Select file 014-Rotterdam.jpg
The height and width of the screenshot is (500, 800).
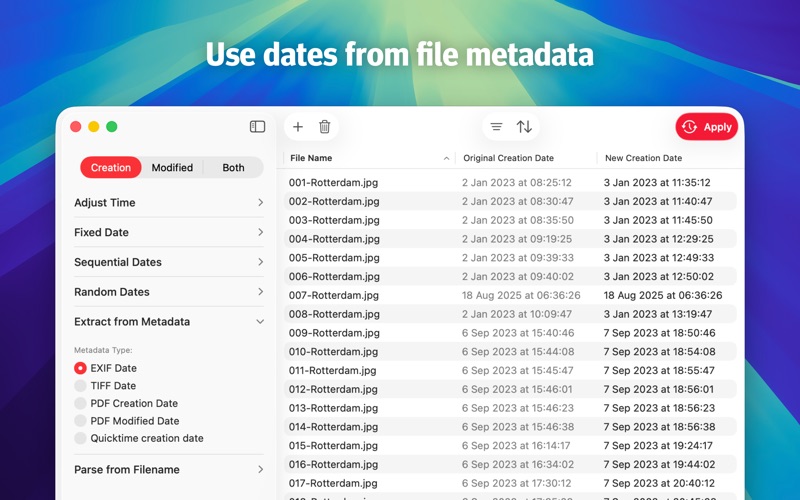tap(333, 427)
